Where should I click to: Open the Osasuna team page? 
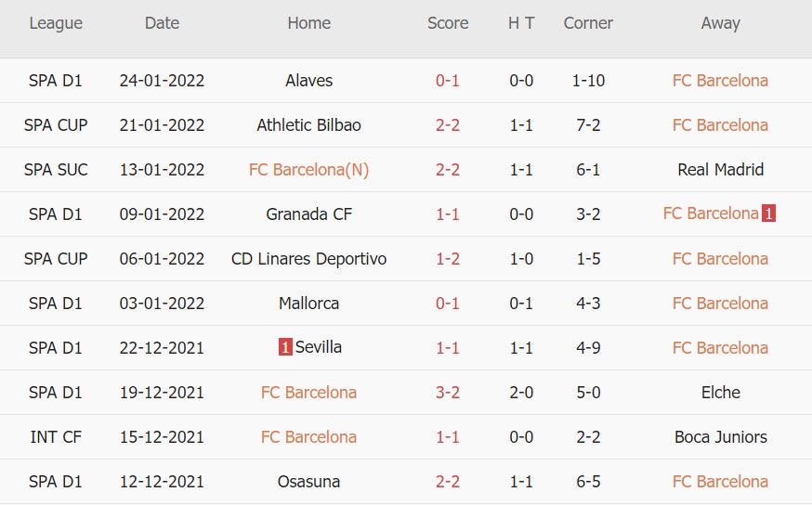[x=309, y=482]
